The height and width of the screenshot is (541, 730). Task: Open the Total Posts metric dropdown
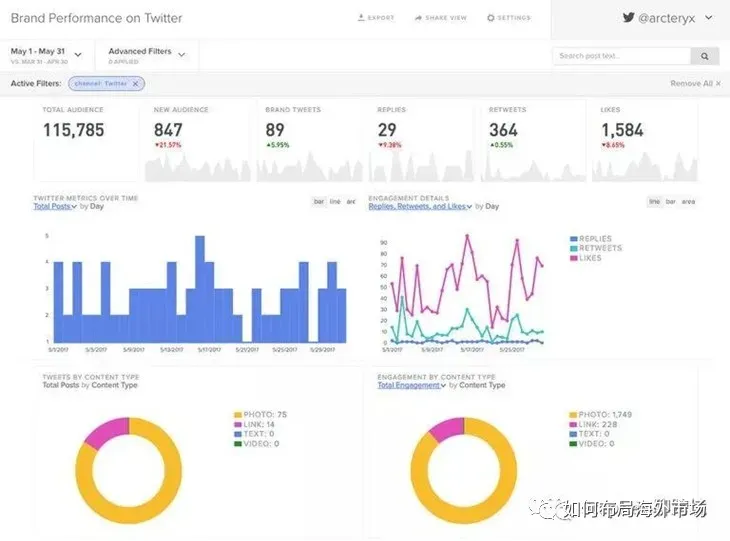coord(55,206)
